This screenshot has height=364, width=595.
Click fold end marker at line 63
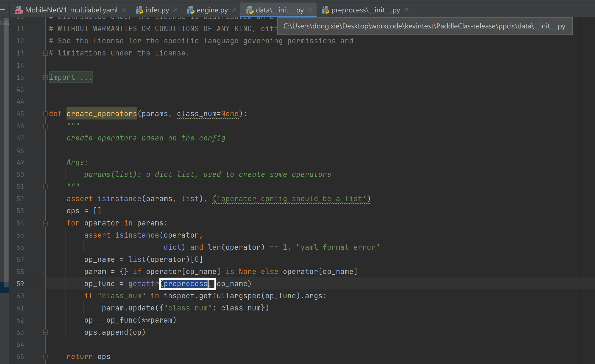tap(46, 332)
